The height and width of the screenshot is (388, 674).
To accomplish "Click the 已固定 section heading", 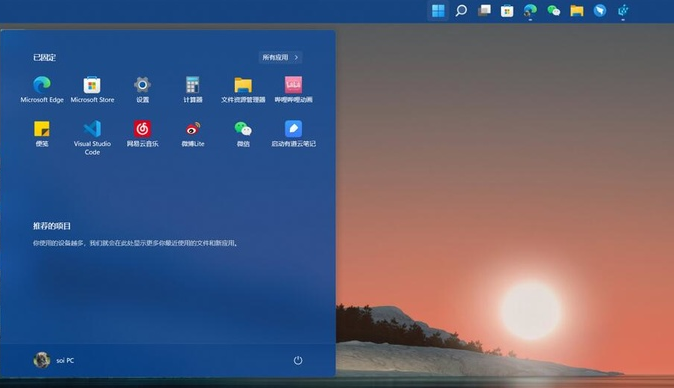I will [44, 57].
